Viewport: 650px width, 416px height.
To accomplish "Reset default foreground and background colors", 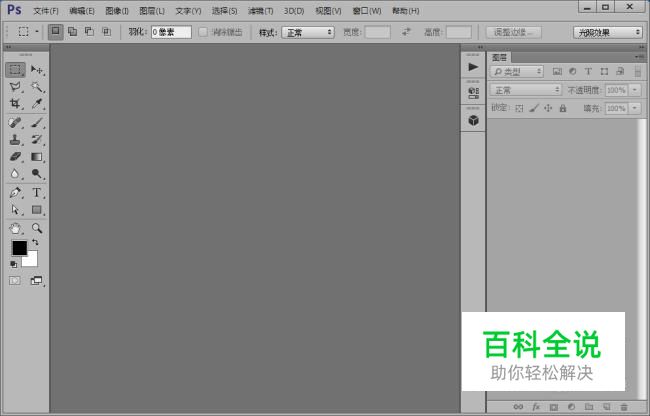I will (14, 264).
